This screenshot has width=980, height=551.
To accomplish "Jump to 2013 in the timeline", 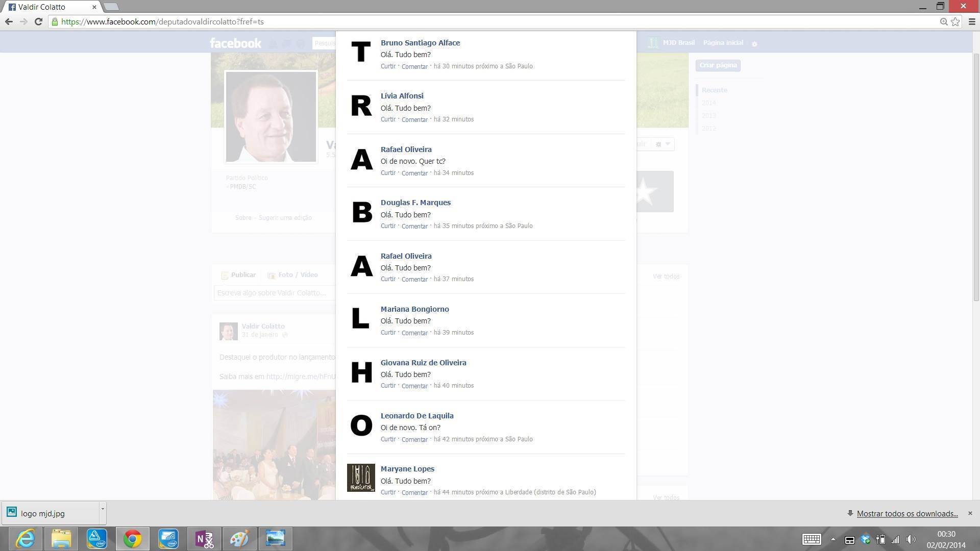I will (708, 116).
